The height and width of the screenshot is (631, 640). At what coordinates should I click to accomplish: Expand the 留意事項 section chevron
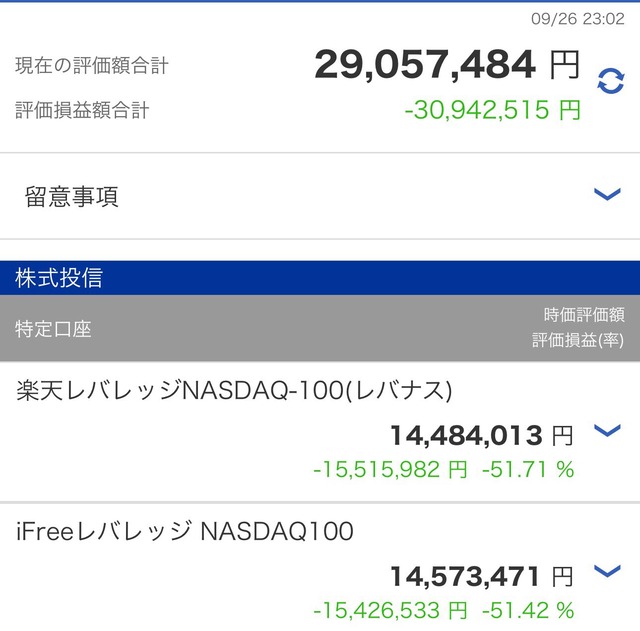click(x=607, y=195)
